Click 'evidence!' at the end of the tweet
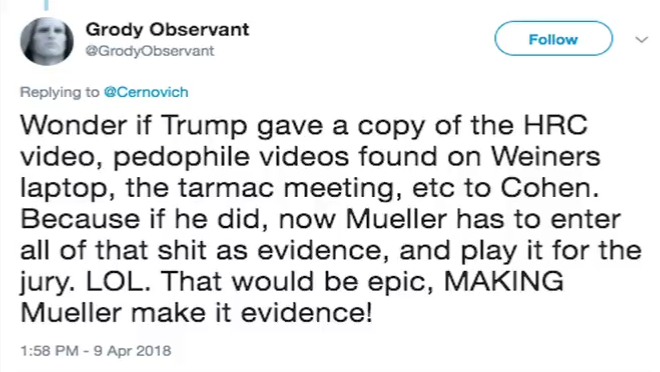Screen dimensions: 660x372 click(x=306, y=312)
